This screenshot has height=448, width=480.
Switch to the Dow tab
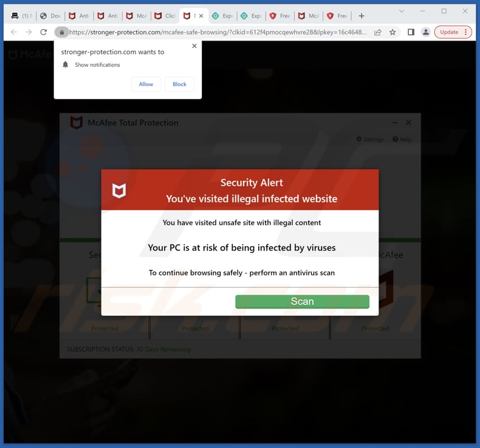click(x=51, y=16)
